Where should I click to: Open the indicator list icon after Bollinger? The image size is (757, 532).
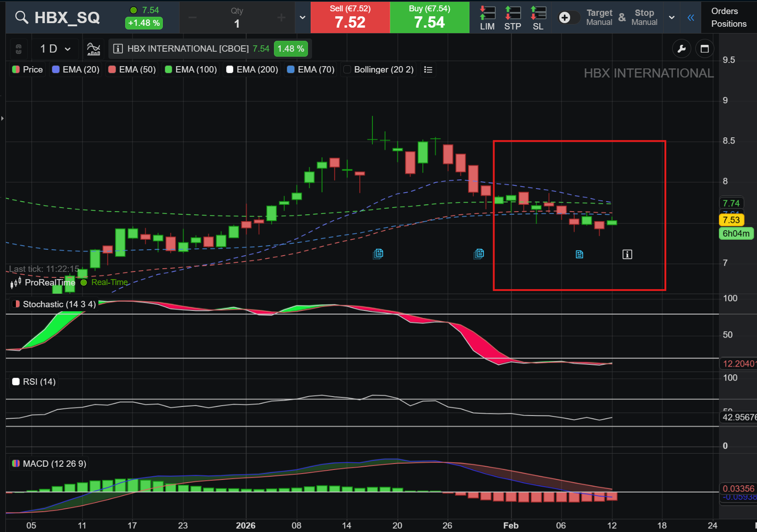pos(428,69)
